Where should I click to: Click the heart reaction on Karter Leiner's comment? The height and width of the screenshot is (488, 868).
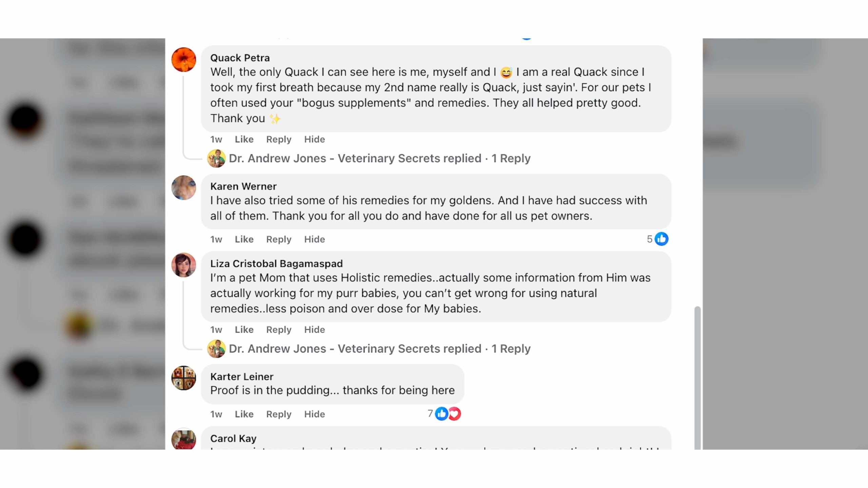click(x=454, y=413)
